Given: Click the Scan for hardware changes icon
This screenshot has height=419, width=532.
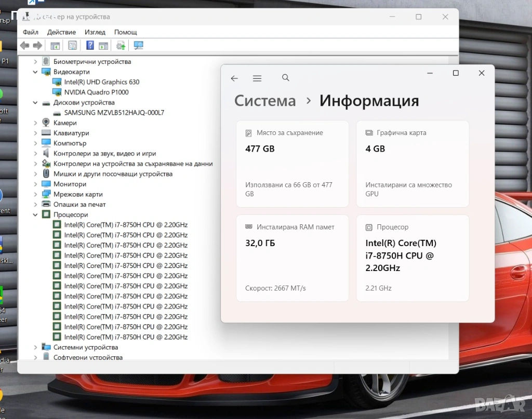Looking at the screenshot, I should (138, 46).
